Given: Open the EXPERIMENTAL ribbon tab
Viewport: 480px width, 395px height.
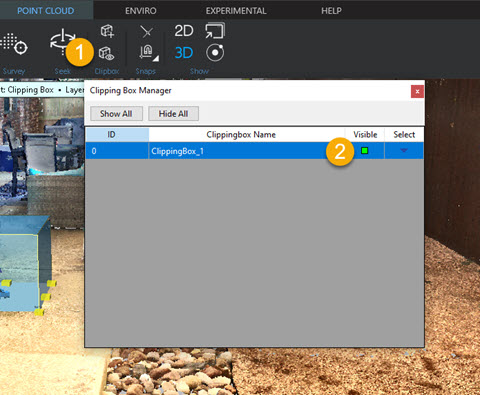Looking at the screenshot, I should coord(236,11).
